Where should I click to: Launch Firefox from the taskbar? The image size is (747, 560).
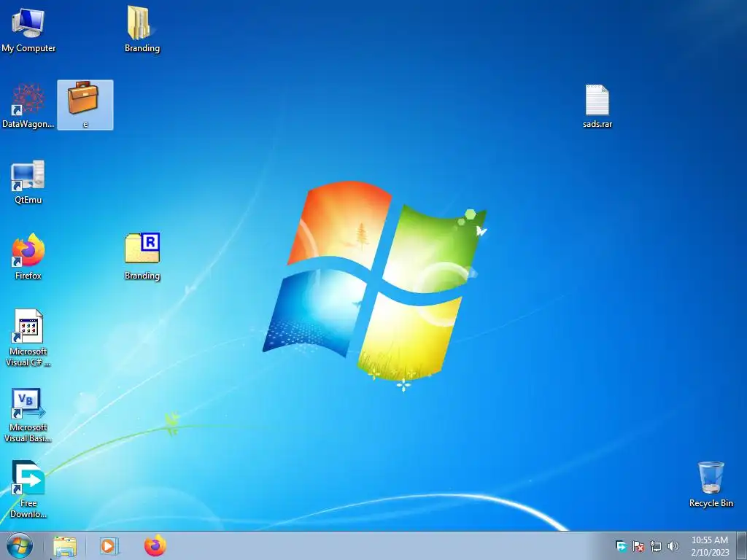[x=155, y=545]
